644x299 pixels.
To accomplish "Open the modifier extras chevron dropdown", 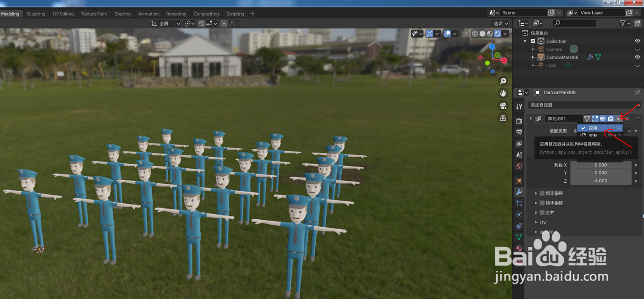I will (618, 119).
